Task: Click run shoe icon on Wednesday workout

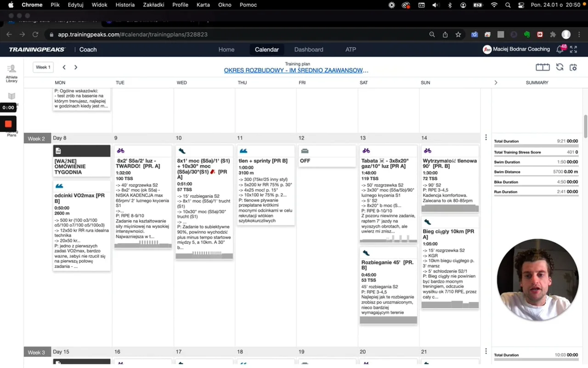Action: click(182, 150)
